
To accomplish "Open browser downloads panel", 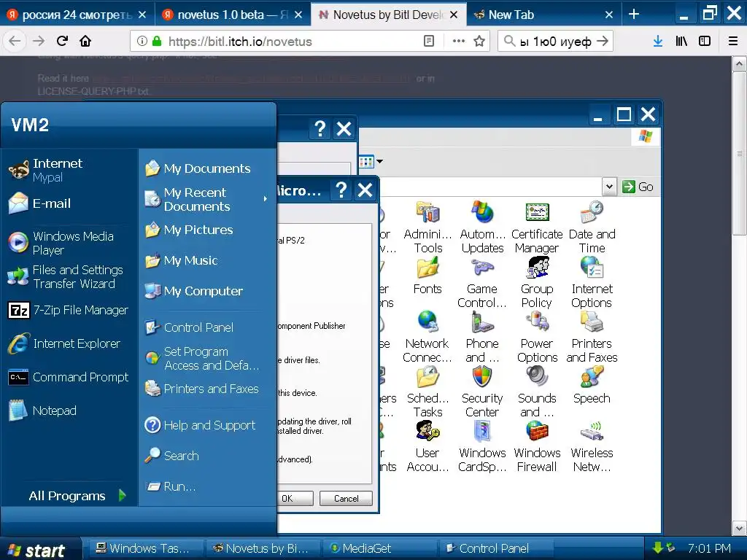I will point(658,41).
